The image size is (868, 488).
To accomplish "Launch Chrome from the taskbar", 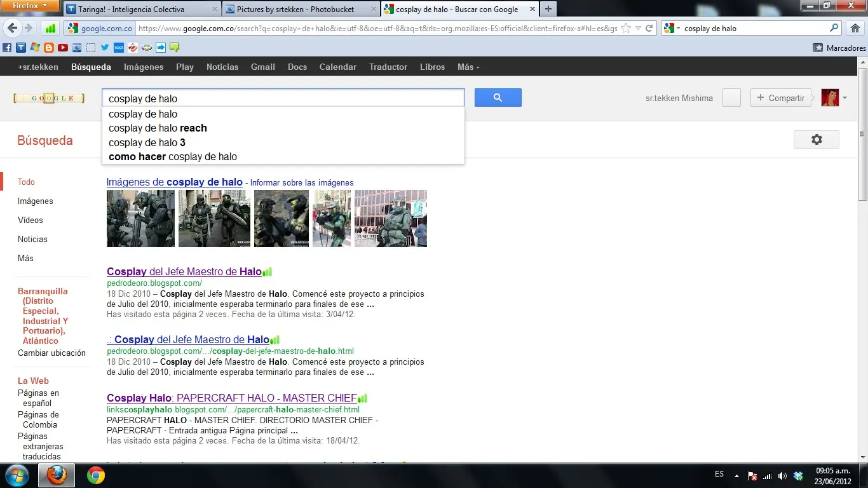I will [96, 475].
